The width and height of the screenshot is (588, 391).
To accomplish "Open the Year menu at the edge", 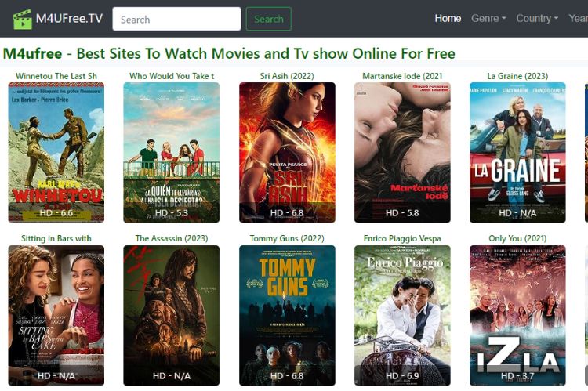I will tap(578, 18).
